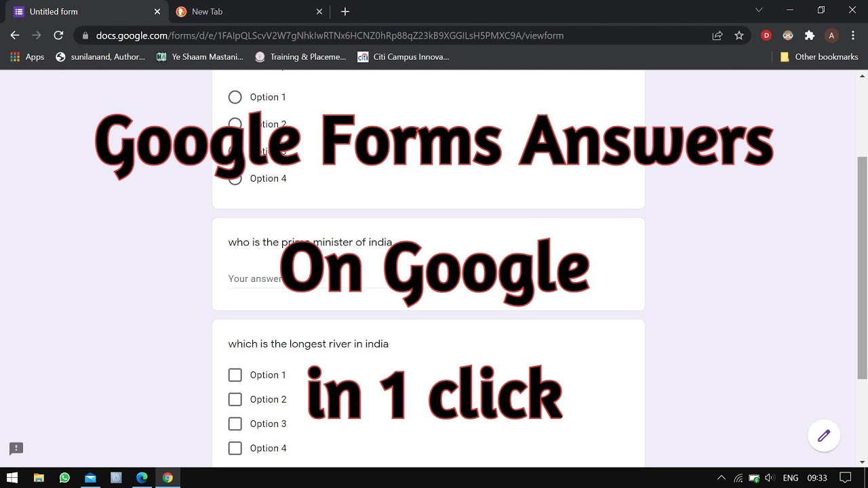
Task: Open WhatsApp from the taskbar
Action: [64, 478]
